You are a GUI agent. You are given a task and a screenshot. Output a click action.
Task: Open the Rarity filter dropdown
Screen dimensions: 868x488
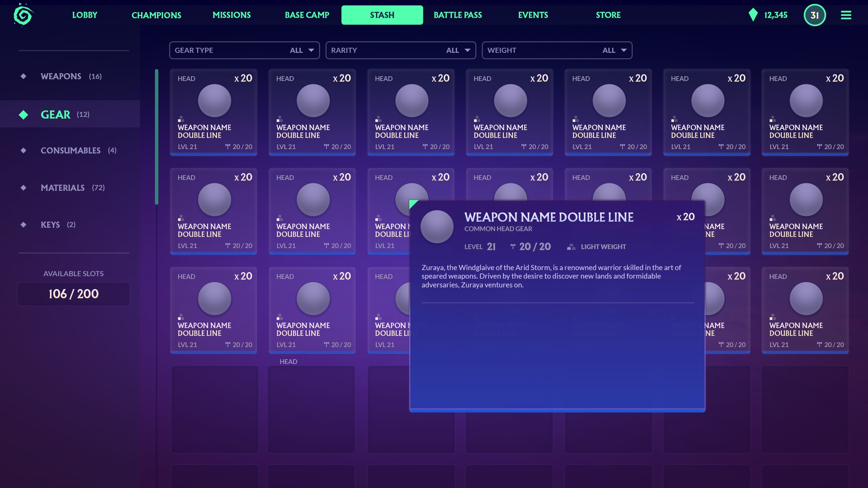pos(400,50)
